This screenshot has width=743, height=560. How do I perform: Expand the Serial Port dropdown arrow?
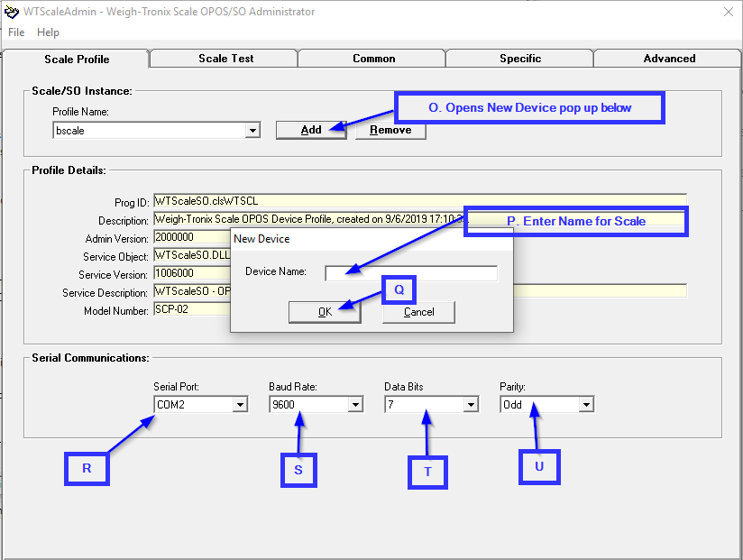click(240, 405)
